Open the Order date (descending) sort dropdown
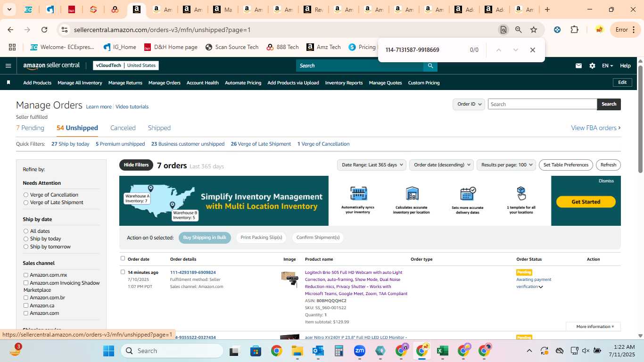The image size is (644, 362). (x=441, y=165)
